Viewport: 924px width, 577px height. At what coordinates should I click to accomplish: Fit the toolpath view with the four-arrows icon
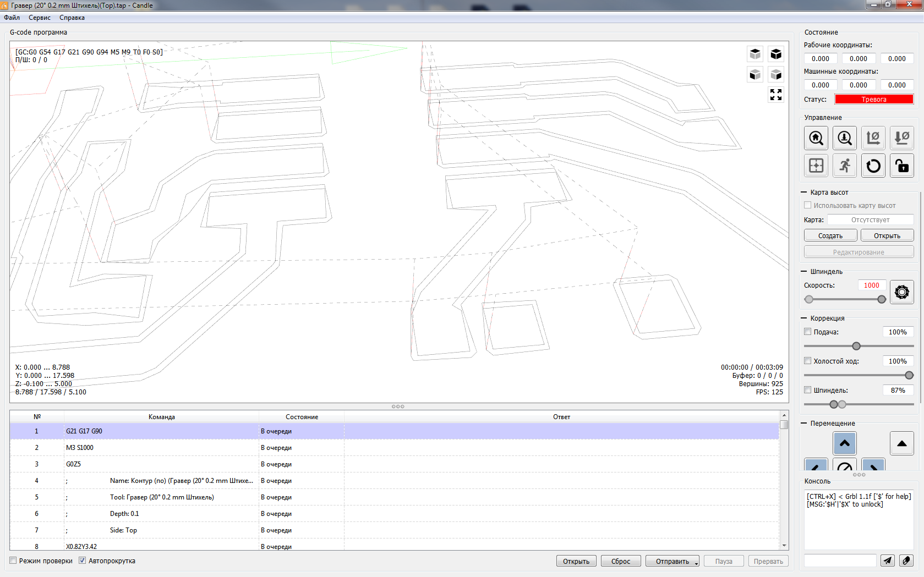click(x=776, y=95)
